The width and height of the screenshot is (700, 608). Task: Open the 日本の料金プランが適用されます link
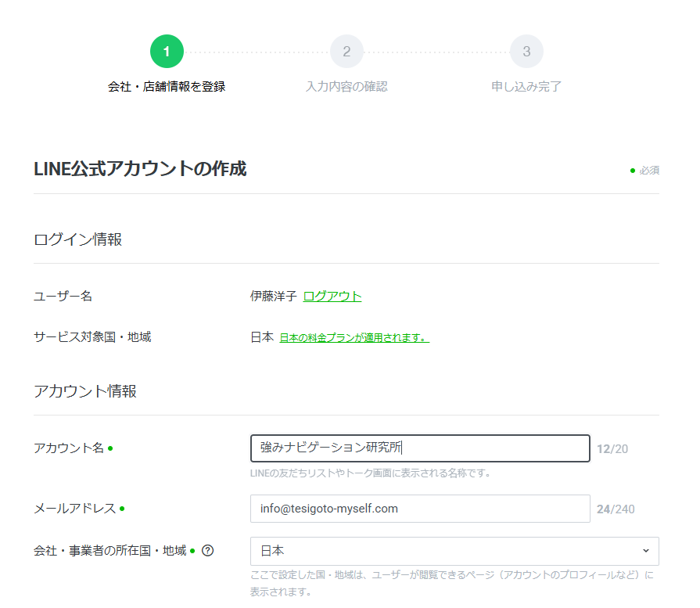point(354,338)
